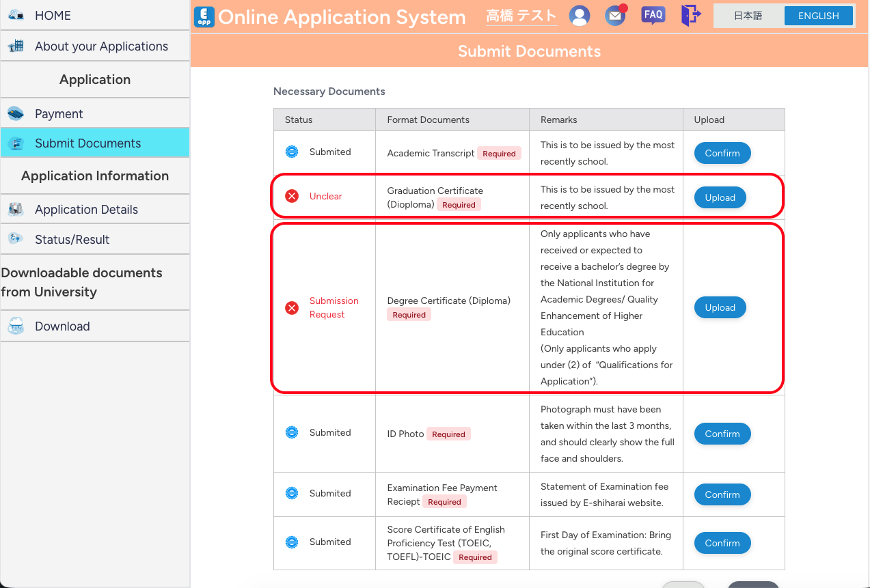Confirm the ID Photo document
This screenshot has width=870, height=588.
coord(722,434)
